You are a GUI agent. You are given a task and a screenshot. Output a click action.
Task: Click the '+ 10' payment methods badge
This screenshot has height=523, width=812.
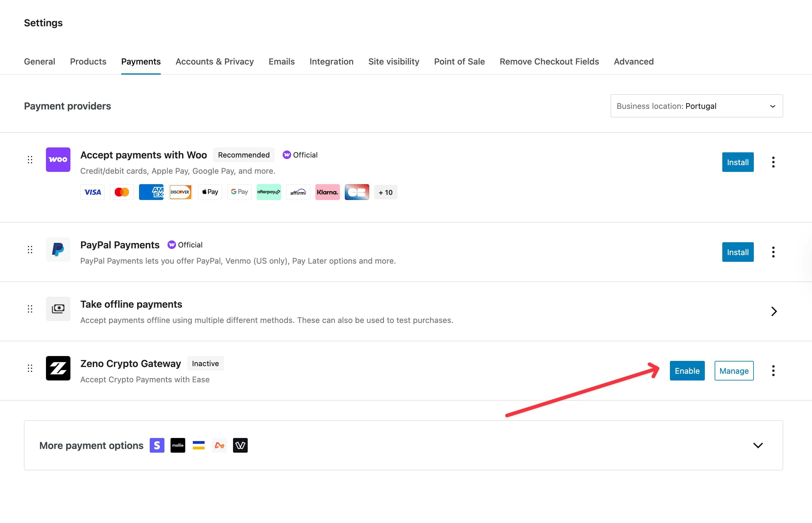[x=385, y=192]
